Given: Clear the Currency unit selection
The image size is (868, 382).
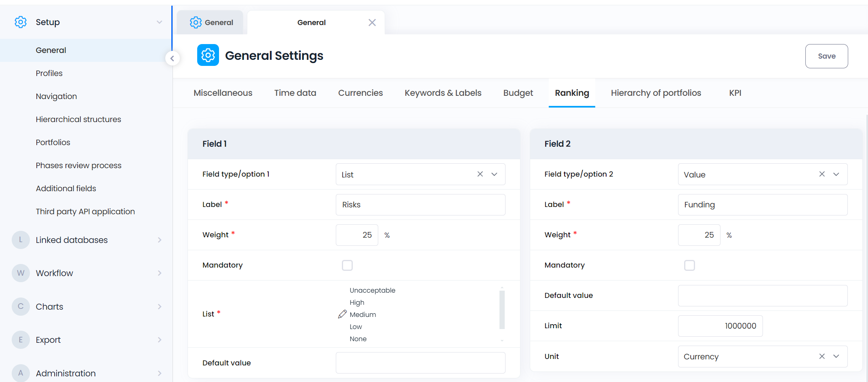Looking at the screenshot, I should click(822, 356).
